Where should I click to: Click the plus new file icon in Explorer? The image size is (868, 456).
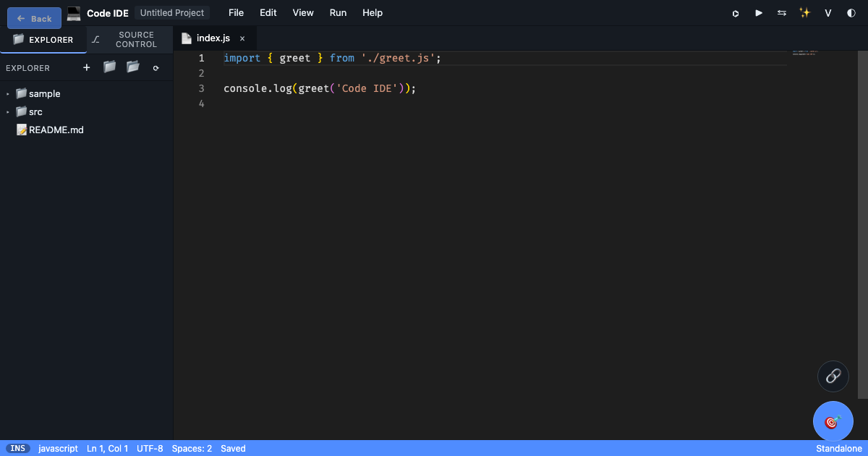point(87,67)
